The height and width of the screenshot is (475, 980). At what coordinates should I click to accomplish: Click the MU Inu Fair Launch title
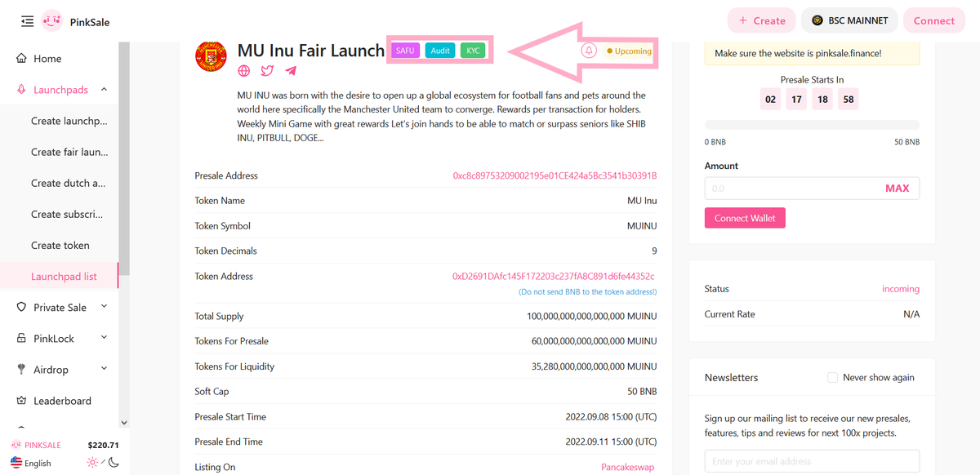(311, 51)
